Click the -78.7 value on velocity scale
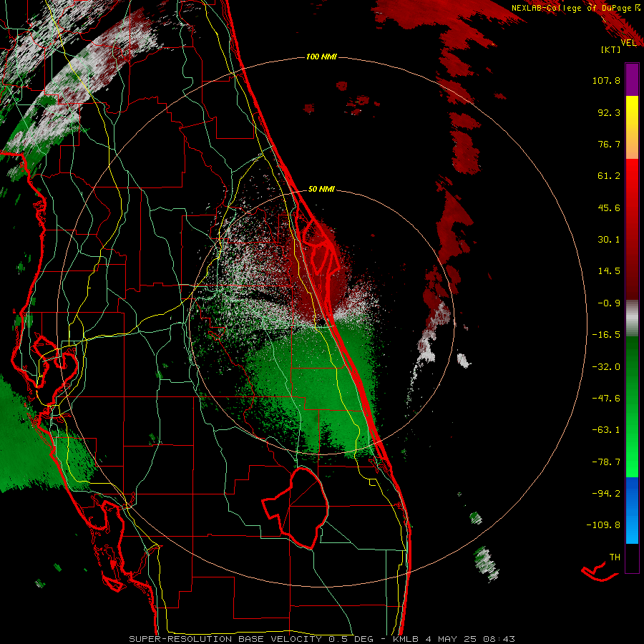 [x=606, y=462]
